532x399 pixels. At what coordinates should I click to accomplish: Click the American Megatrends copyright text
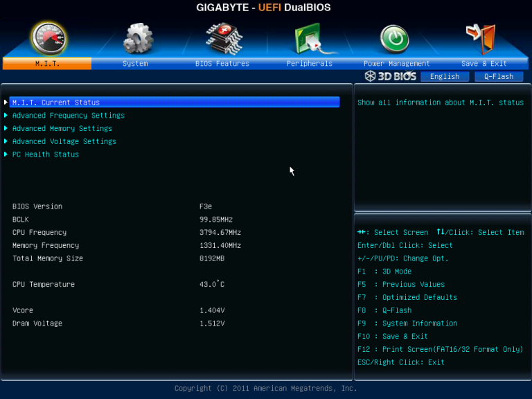coord(266,388)
